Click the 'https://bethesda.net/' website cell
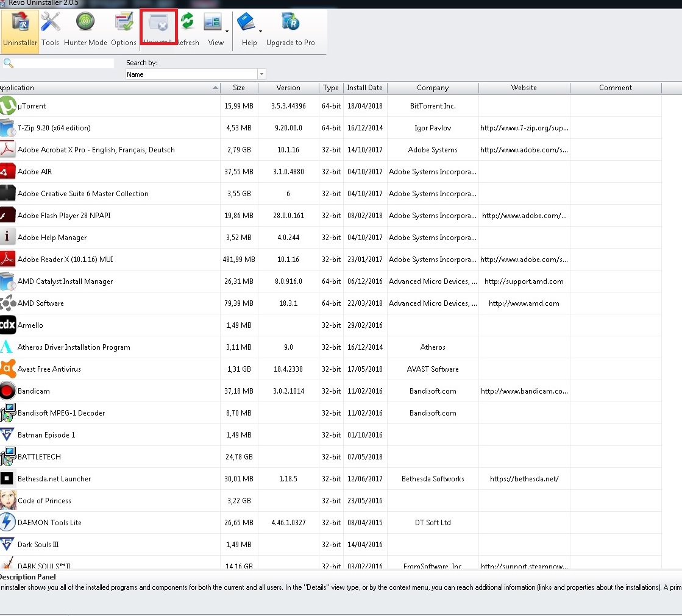The width and height of the screenshot is (682, 616). point(524,479)
